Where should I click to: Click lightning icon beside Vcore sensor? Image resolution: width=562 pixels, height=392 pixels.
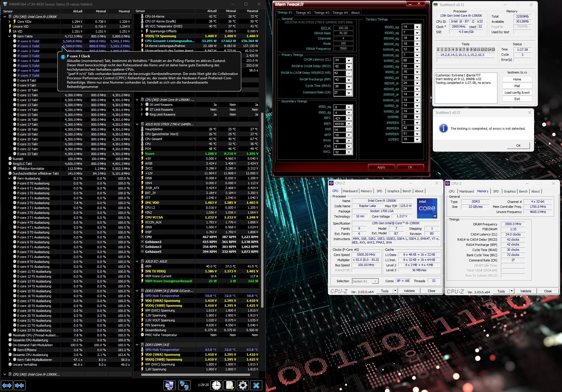(x=142, y=154)
